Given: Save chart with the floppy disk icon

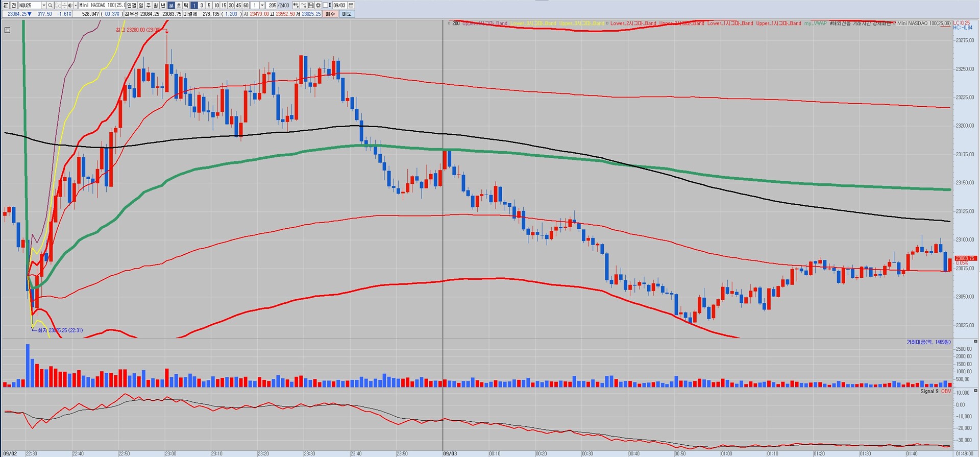Looking at the screenshot, I should 310,5.
